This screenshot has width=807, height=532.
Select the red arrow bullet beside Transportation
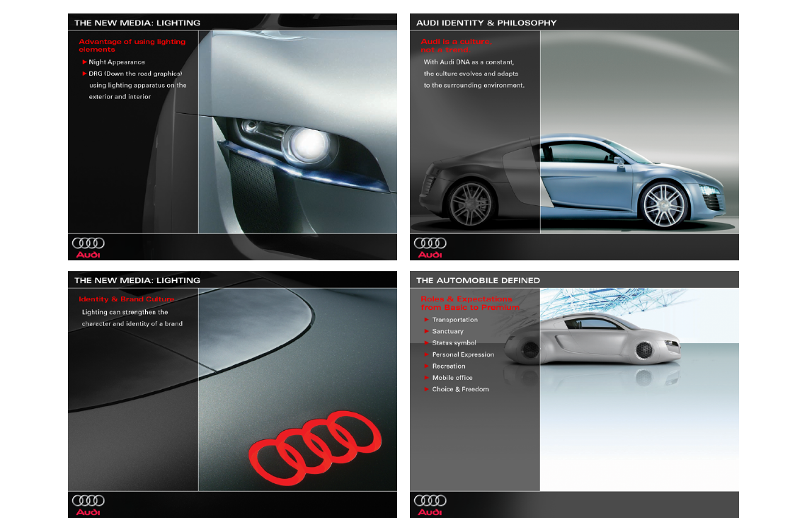click(426, 320)
